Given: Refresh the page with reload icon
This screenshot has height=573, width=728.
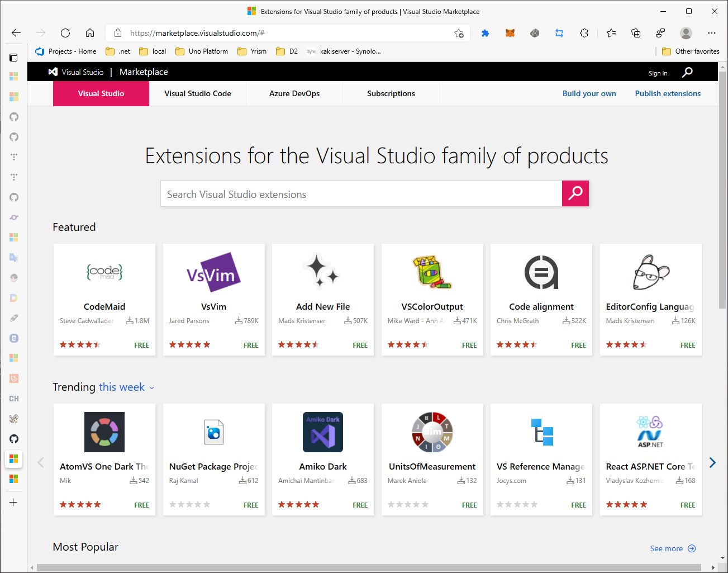Looking at the screenshot, I should coord(65,33).
